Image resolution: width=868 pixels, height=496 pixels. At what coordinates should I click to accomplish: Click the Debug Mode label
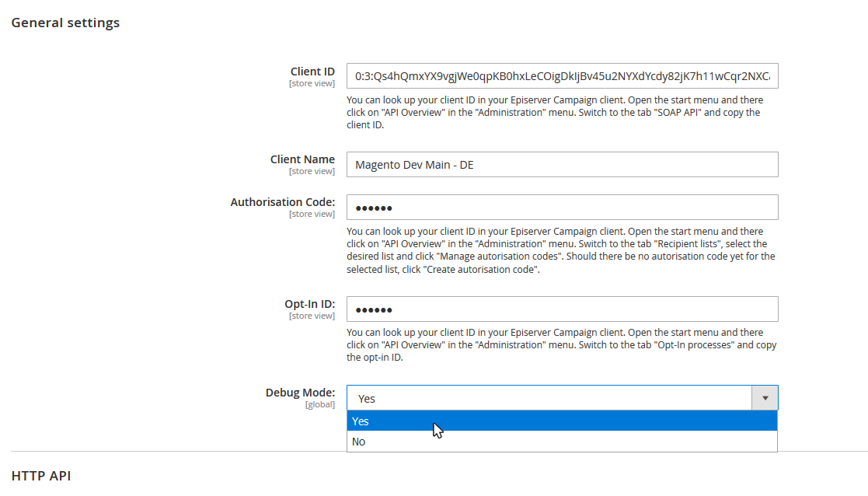click(x=300, y=393)
